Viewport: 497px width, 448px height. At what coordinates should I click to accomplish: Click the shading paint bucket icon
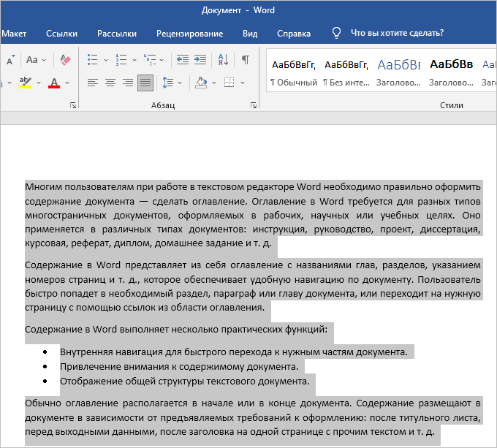201,83
